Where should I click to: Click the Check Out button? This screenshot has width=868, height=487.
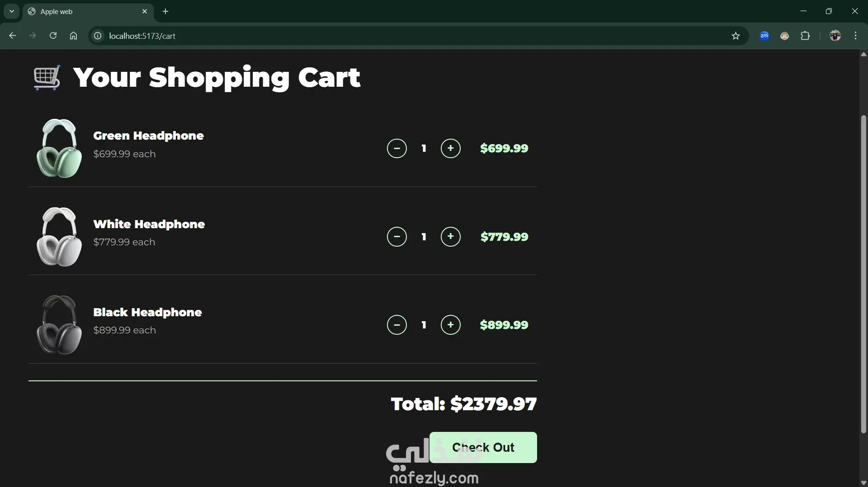click(483, 447)
